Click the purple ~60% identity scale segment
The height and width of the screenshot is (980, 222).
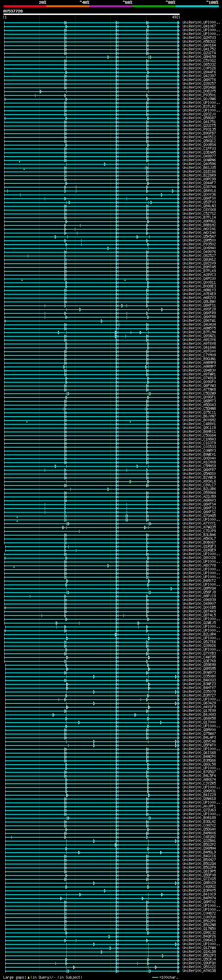(111, 6)
